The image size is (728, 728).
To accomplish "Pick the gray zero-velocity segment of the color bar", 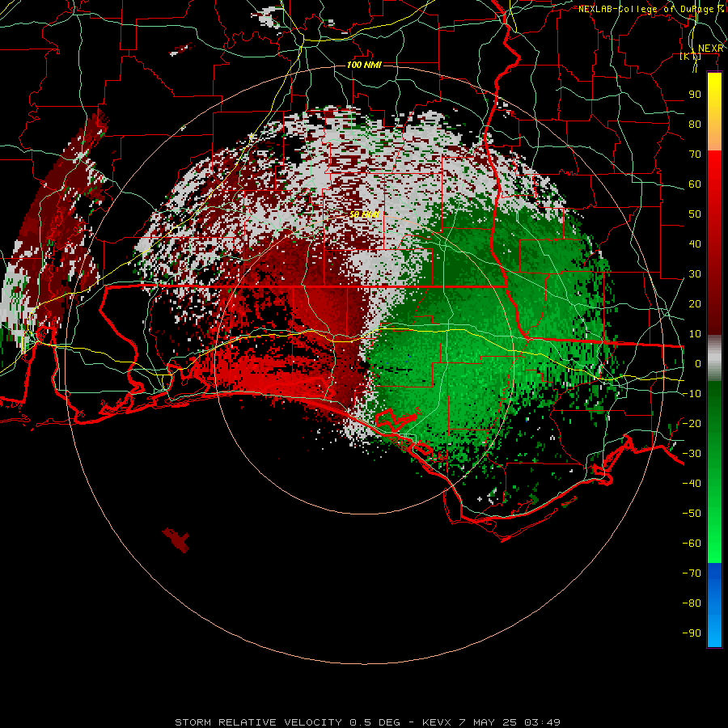I will pyautogui.click(x=714, y=358).
